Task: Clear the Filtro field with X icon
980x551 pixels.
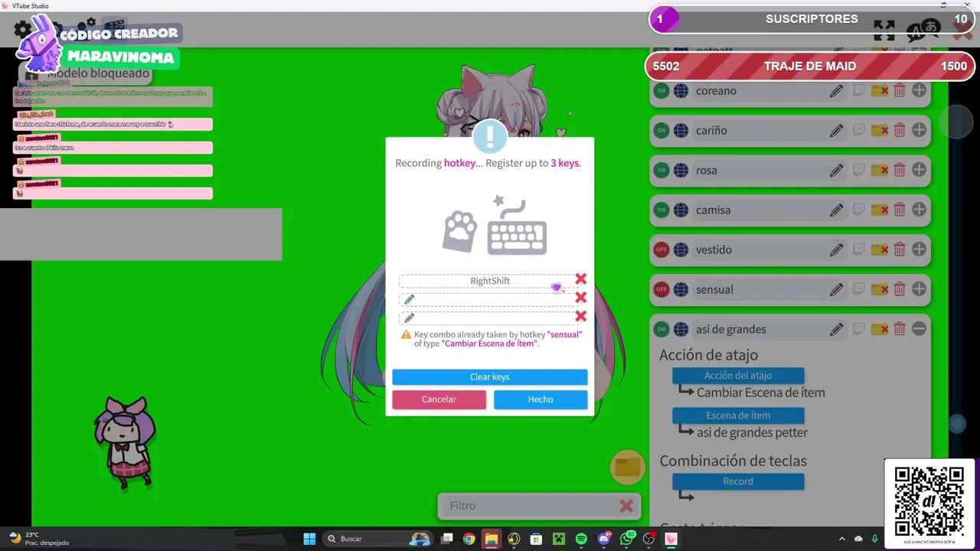Action: (626, 506)
